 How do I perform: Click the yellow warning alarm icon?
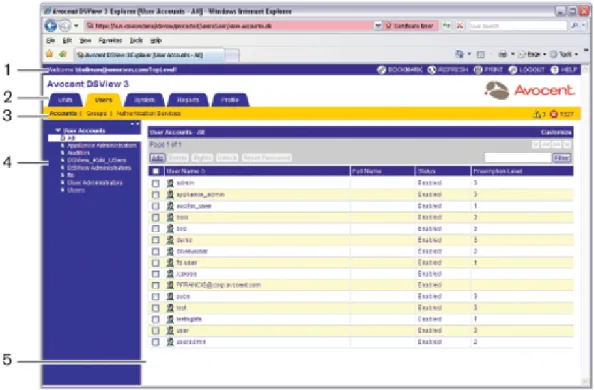click(537, 114)
